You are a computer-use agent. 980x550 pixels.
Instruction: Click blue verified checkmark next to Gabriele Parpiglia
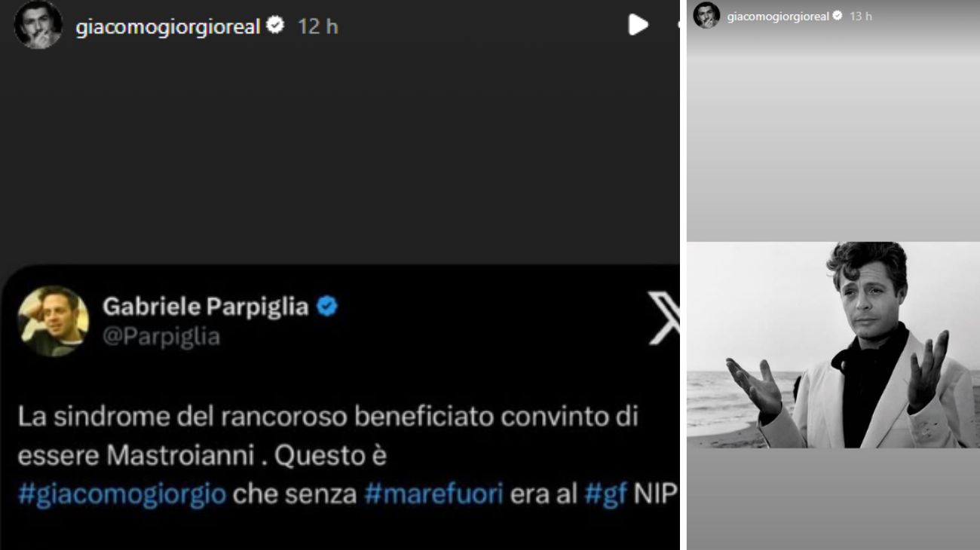click(x=326, y=307)
